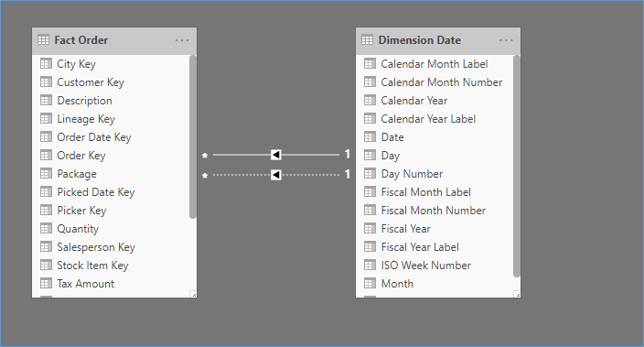Click the Dimension Date table header icon
This screenshot has height=347, width=644.
(x=367, y=40)
